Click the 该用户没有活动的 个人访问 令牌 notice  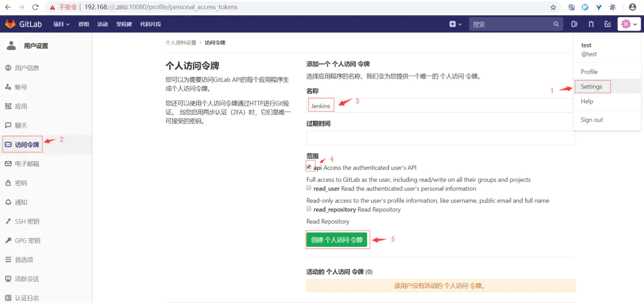pyautogui.click(x=441, y=286)
